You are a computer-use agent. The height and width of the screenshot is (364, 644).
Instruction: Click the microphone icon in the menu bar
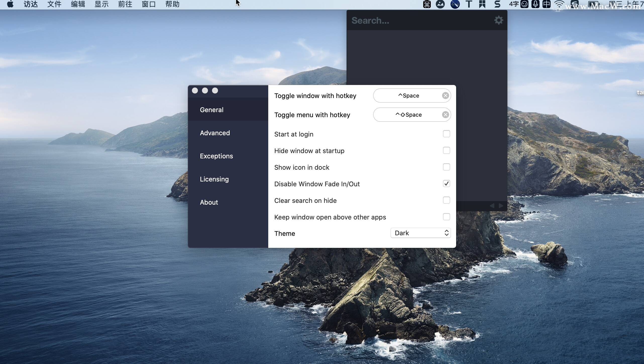pos(535,4)
